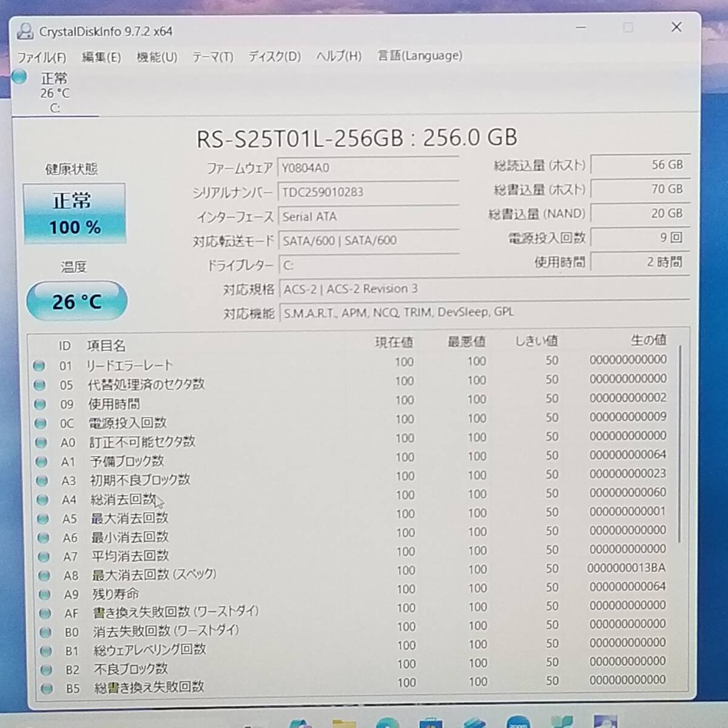The image size is (728, 728).
Task: Select the C: drive status indicator icon
Action: (x=19, y=77)
